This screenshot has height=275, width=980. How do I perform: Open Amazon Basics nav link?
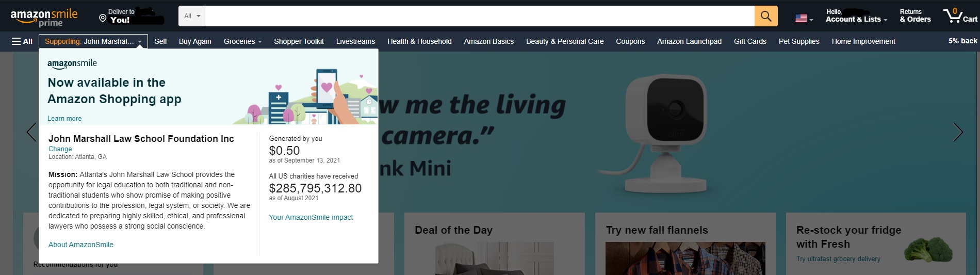[488, 41]
